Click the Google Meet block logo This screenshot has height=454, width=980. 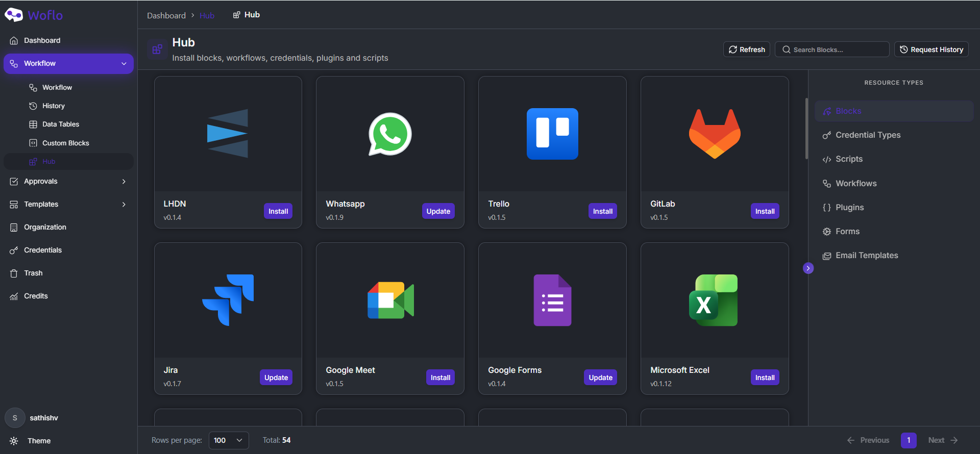[390, 300]
